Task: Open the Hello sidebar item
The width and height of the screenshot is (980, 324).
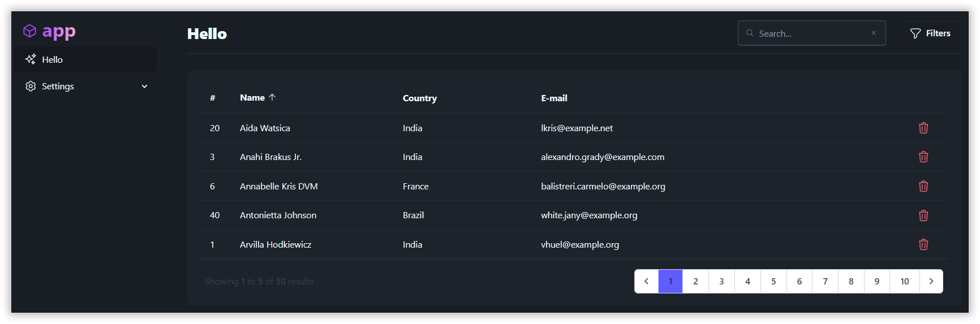Action: (52, 59)
